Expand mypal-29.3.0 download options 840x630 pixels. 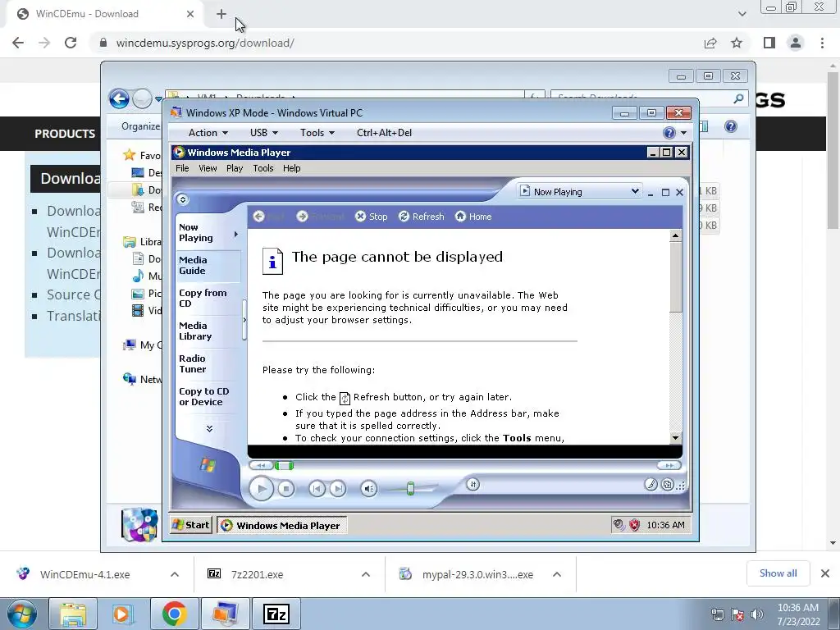pyautogui.click(x=557, y=574)
